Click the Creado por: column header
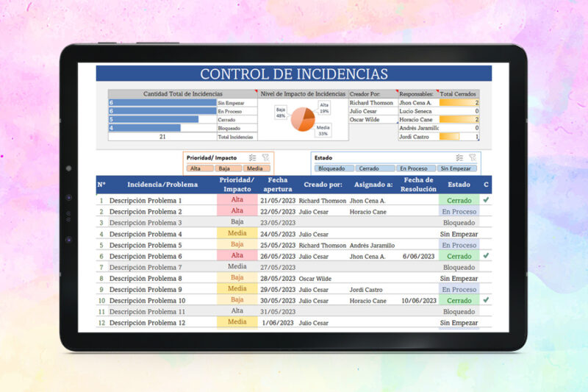Viewport: 588px width, 392px height. 323,185
